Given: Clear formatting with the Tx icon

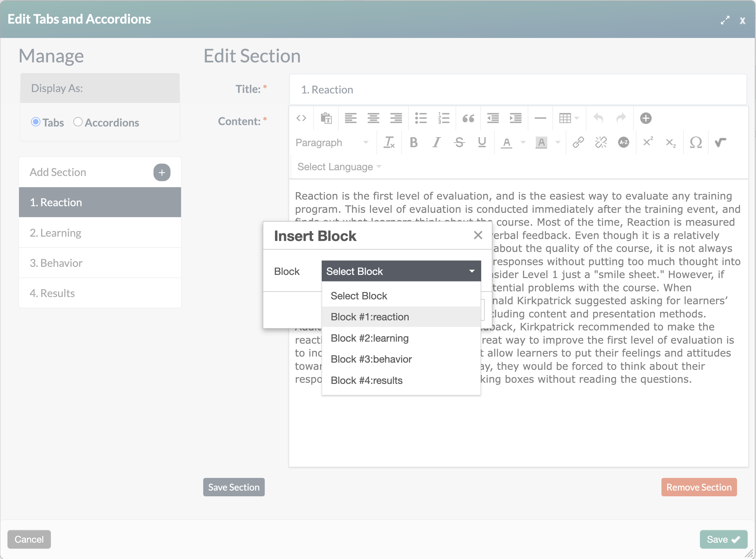Looking at the screenshot, I should point(389,142).
